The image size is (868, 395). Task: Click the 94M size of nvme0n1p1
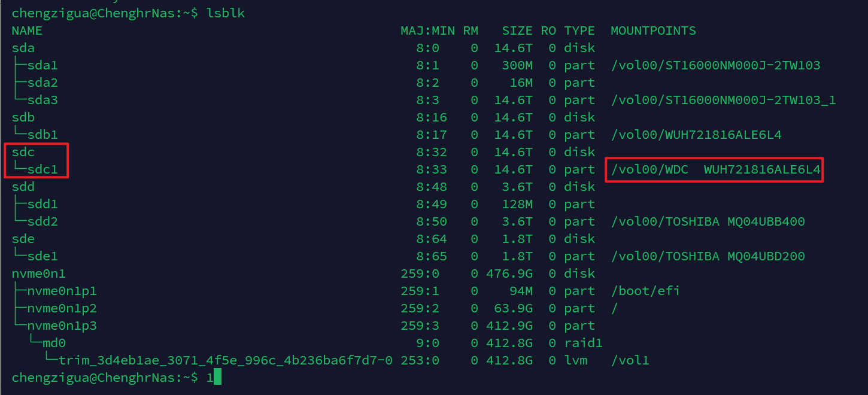pos(521,291)
